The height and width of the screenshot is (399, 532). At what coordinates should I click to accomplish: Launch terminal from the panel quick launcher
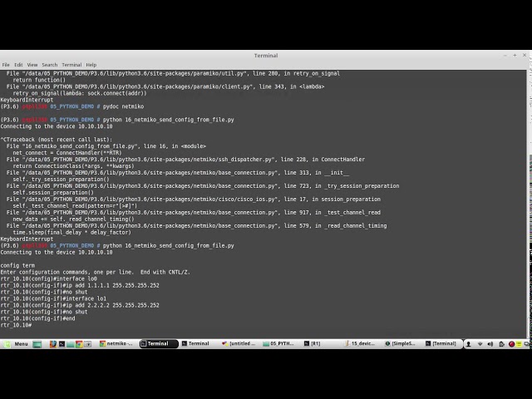pyautogui.click(x=62, y=343)
